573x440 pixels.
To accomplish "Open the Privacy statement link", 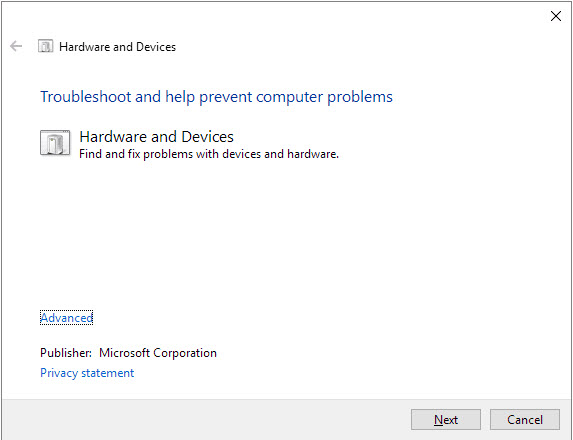I will click(87, 373).
